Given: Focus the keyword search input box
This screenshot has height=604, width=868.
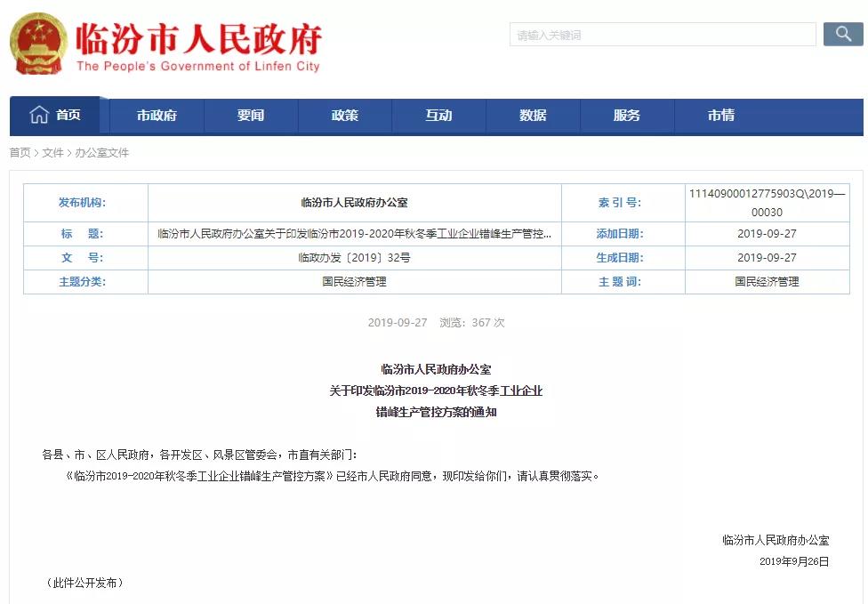Looking at the screenshot, I should pos(663,35).
